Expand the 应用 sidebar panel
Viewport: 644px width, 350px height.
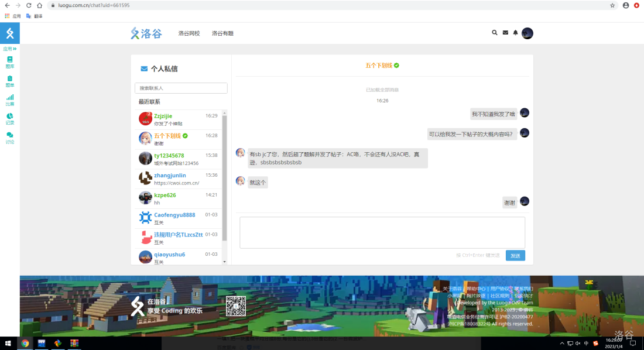[9, 49]
